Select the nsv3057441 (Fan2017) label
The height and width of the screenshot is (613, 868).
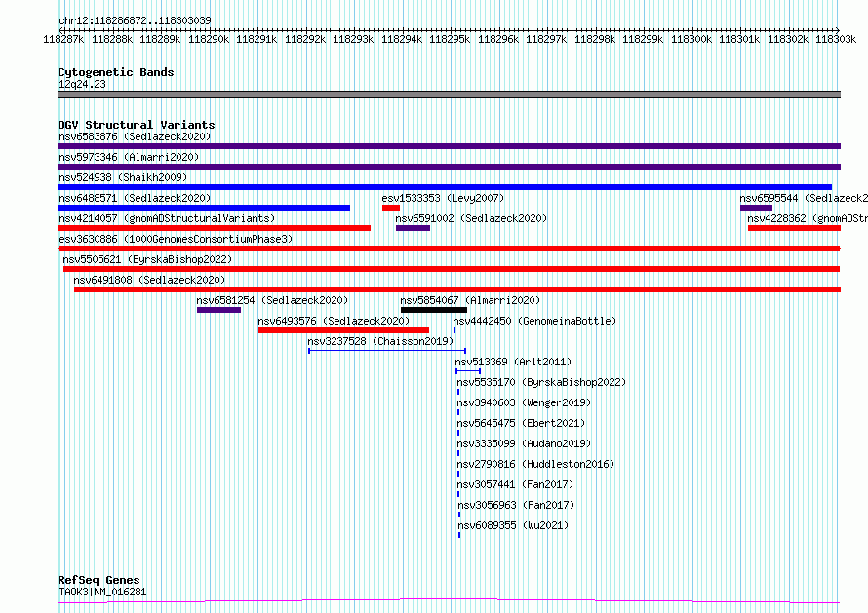[x=515, y=484]
